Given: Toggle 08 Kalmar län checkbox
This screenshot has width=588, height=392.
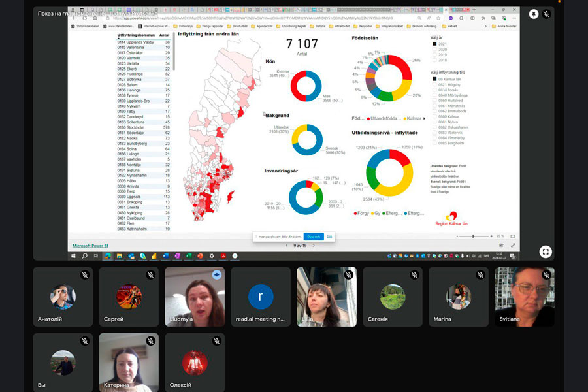Looking at the screenshot, I should [434, 79].
